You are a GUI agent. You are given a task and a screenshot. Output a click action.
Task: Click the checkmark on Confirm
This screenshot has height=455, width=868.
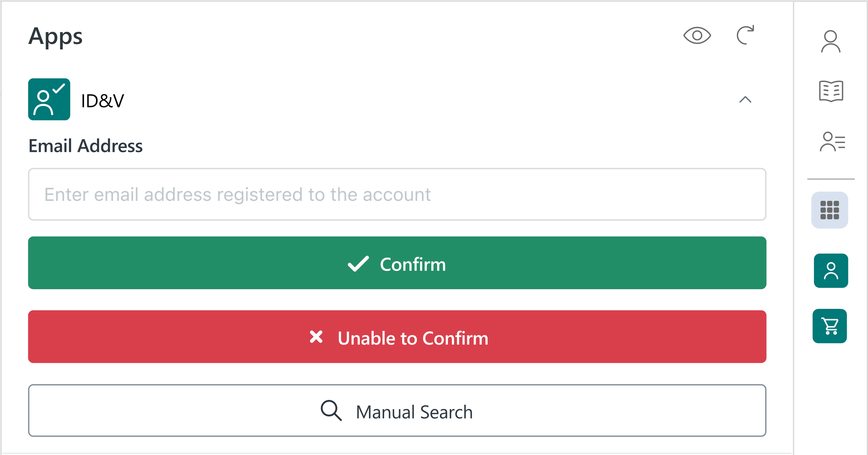(x=358, y=264)
